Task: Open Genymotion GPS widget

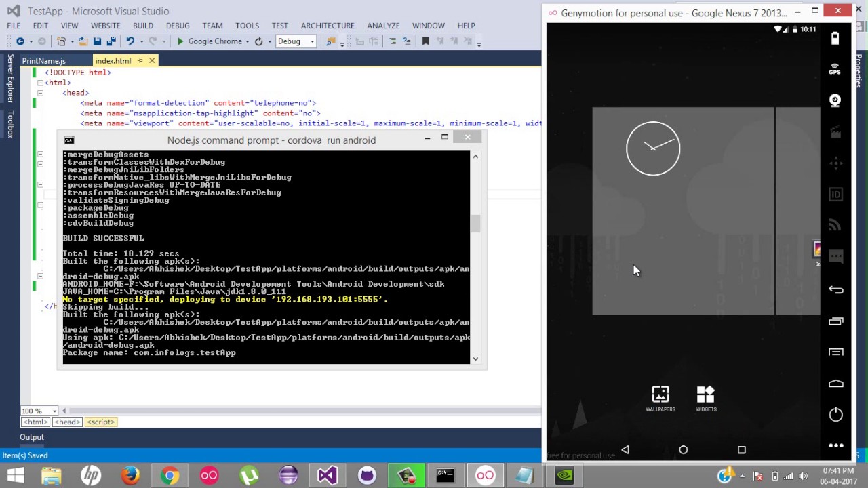Action: click(835, 69)
